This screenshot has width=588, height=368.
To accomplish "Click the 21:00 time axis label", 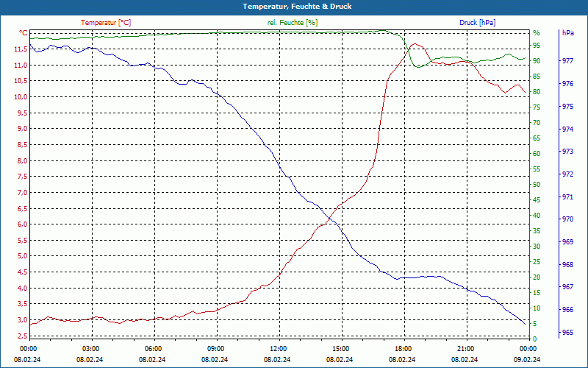I will pyautogui.click(x=465, y=348).
